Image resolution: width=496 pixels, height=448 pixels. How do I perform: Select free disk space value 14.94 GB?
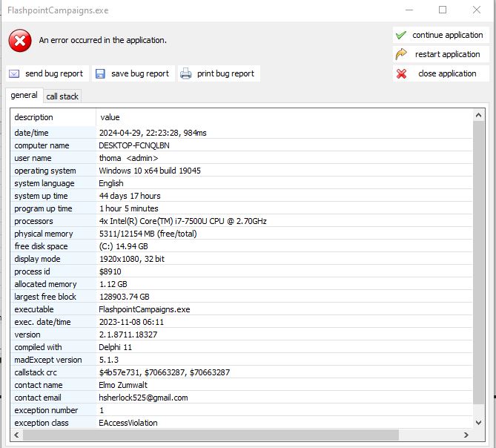(x=123, y=246)
